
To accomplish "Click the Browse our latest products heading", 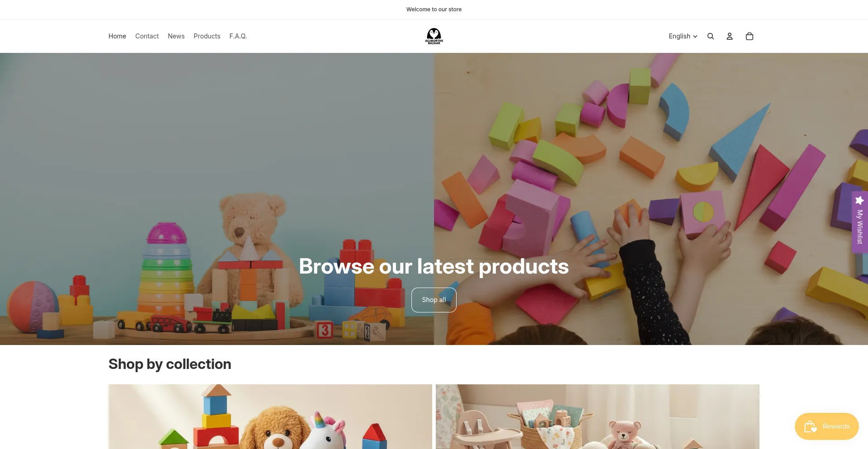I will tap(434, 266).
